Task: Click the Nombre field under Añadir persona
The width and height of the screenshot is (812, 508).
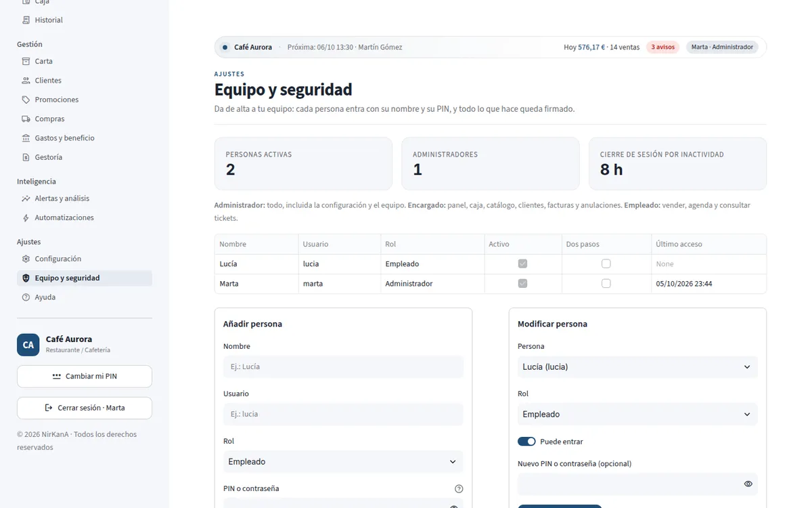Action: (343, 367)
